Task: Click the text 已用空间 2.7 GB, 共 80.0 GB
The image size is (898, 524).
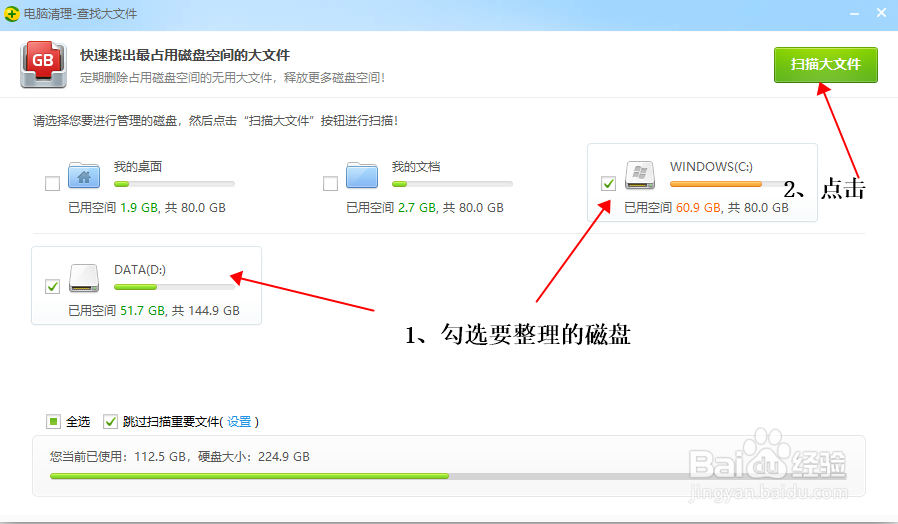Action: [425, 208]
